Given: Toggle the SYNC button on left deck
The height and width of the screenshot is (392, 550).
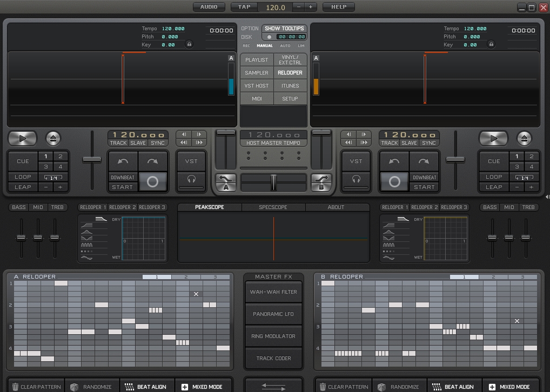Looking at the screenshot, I should pos(158,143).
